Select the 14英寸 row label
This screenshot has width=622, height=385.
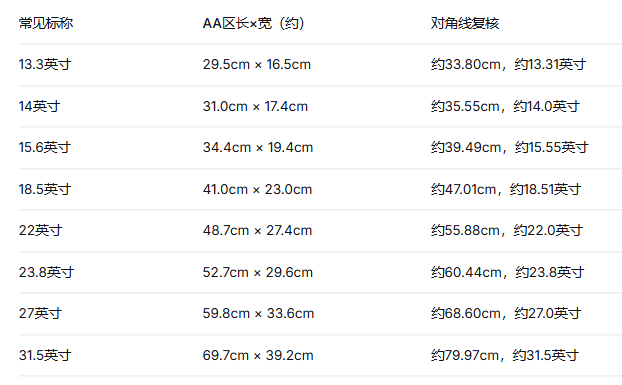[x=39, y=106]
